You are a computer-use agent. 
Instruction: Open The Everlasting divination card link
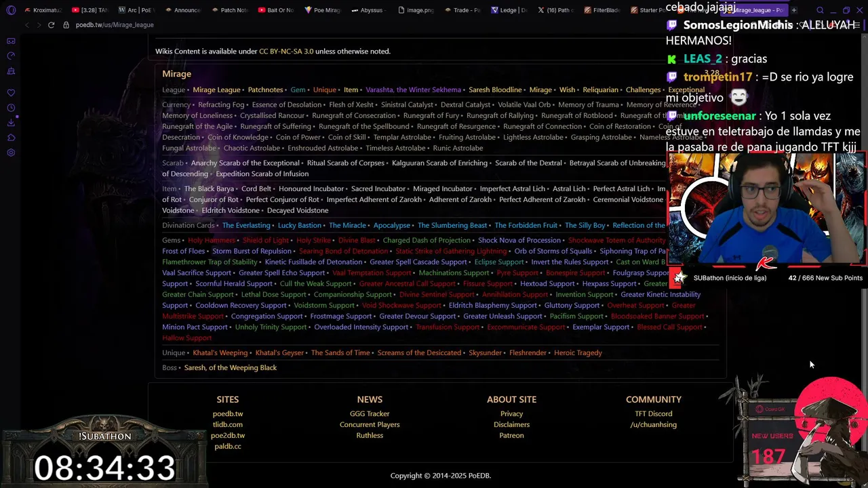(246, 226)
